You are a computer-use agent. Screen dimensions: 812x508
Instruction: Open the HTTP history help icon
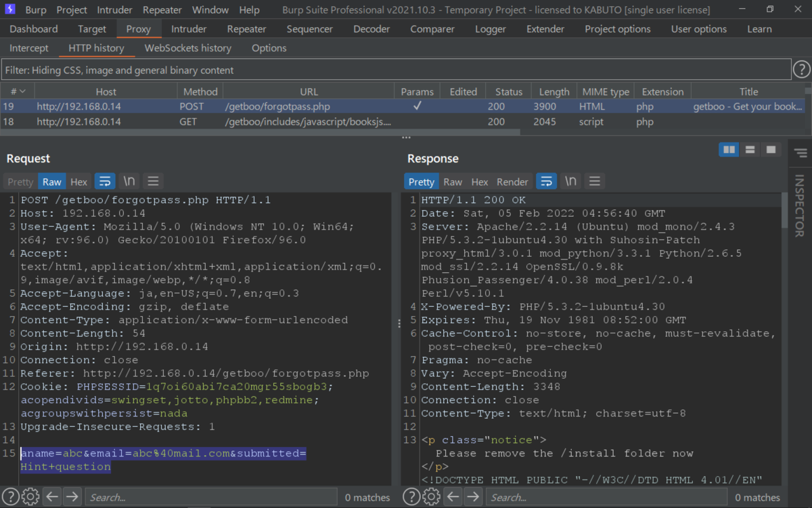[801, 70]
